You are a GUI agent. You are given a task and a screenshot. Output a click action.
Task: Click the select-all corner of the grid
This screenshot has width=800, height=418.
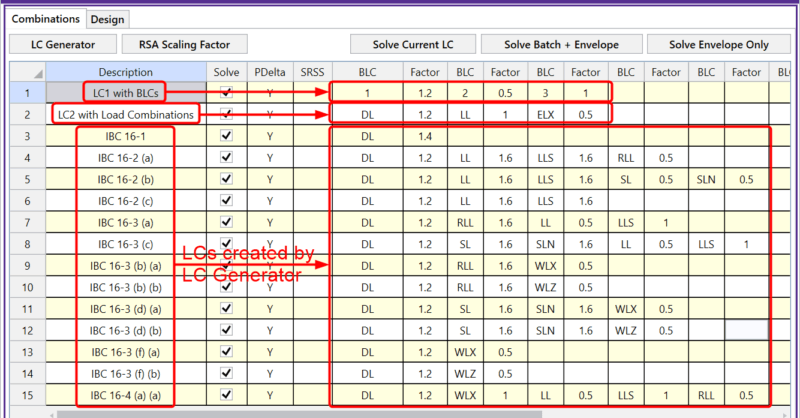pyautogui.click(x=27, y=73)
